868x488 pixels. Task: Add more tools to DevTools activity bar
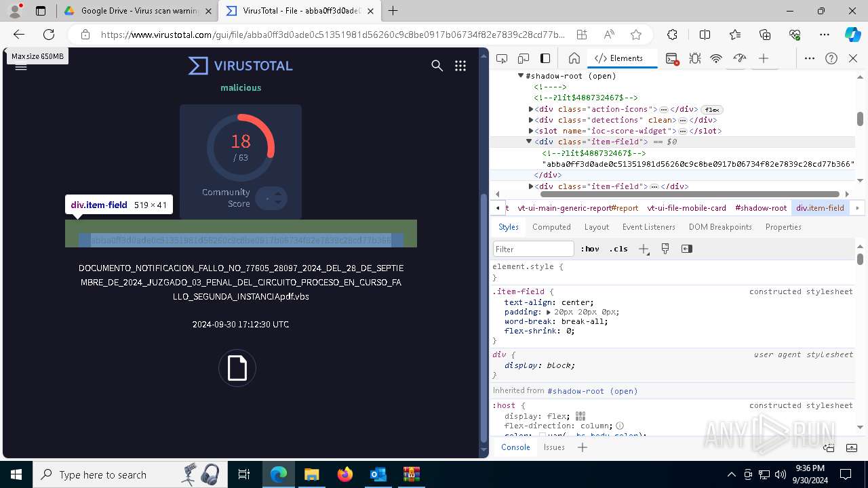(x=764, y=58)
